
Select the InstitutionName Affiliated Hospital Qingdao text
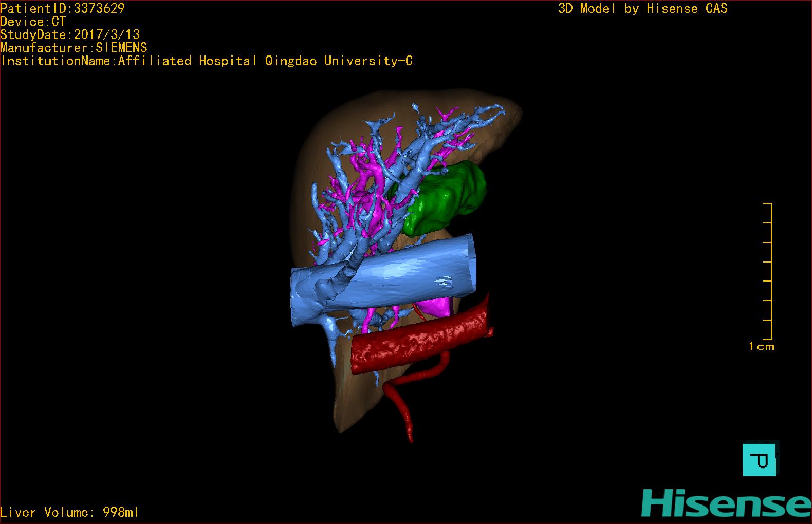[x=206, y=61]
